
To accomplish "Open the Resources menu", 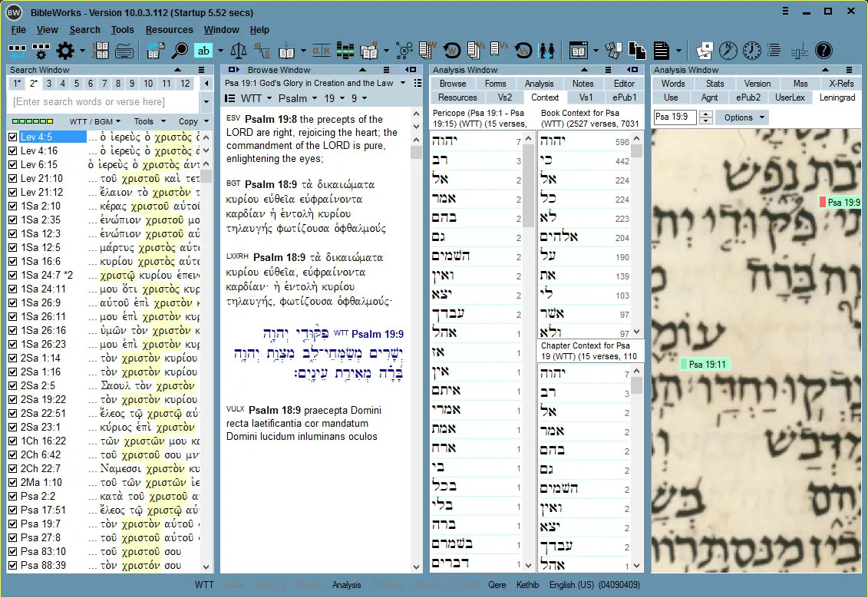I will click(169, 30).
